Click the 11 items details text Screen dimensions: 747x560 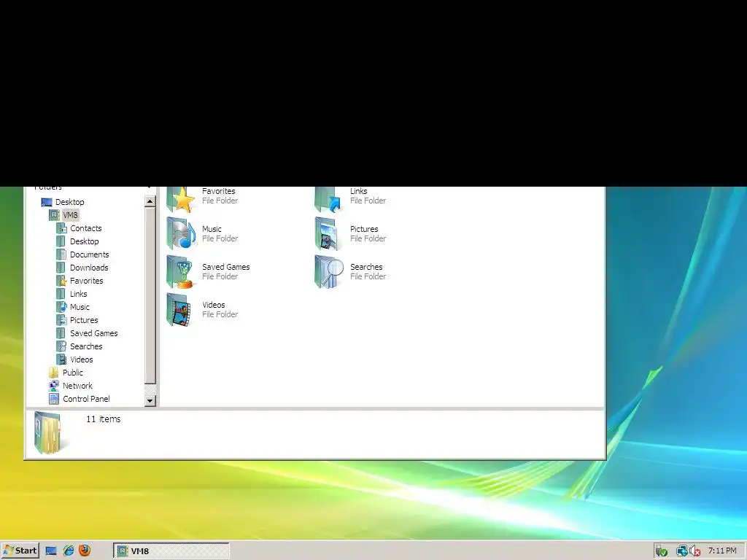click(x=104, y=419)
